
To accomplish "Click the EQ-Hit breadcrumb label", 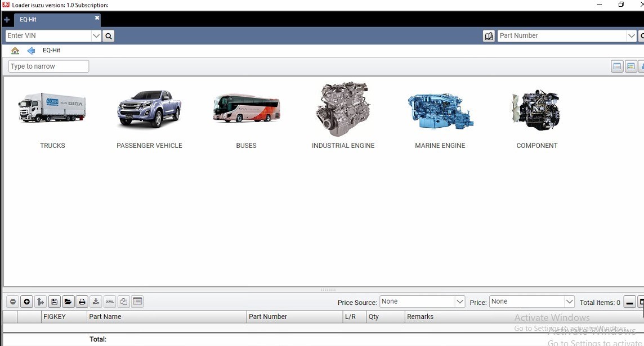I will tap(51, 50).
